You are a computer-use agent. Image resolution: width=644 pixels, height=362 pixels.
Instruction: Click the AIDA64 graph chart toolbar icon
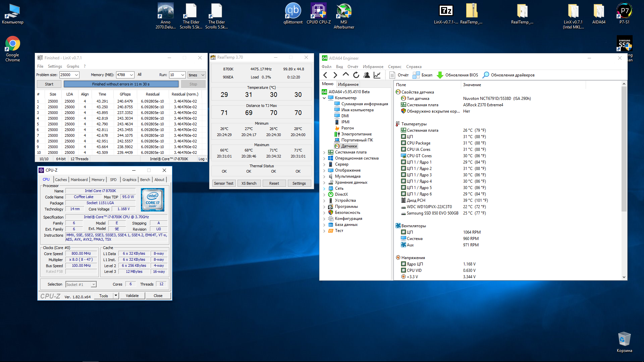pyautogui.click(x=377, y=75)
